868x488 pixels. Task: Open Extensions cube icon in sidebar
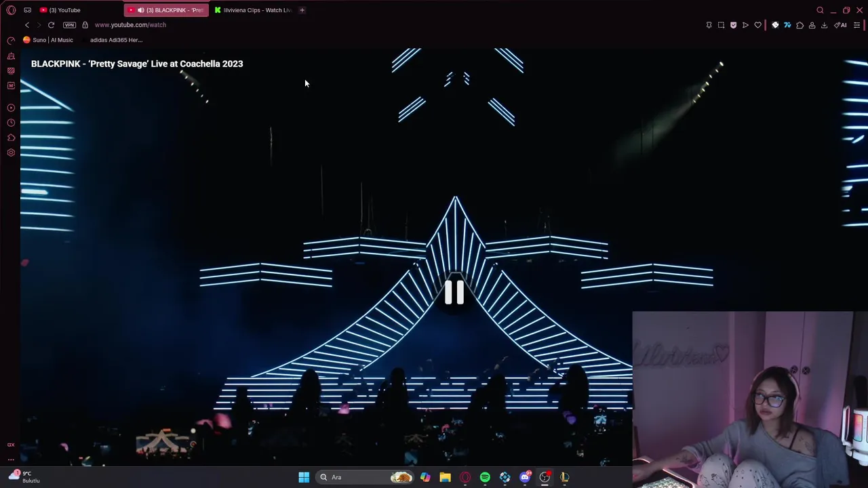pos(11,138)
